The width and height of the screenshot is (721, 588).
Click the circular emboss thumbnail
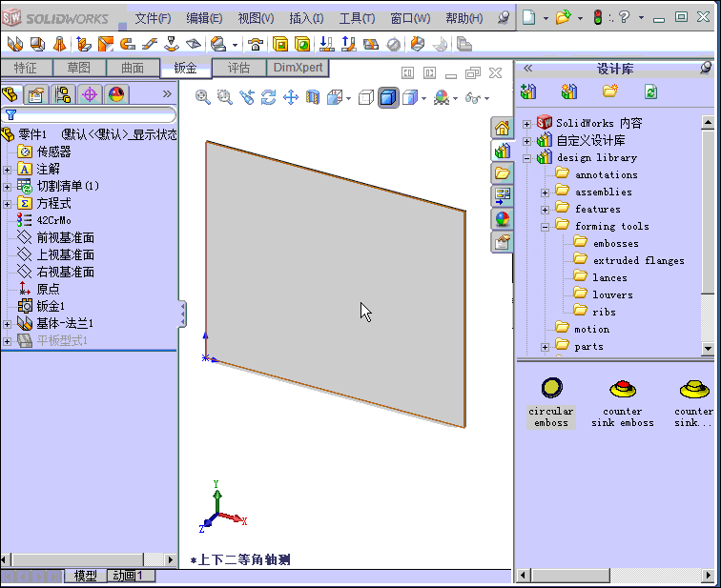(551, 388)
